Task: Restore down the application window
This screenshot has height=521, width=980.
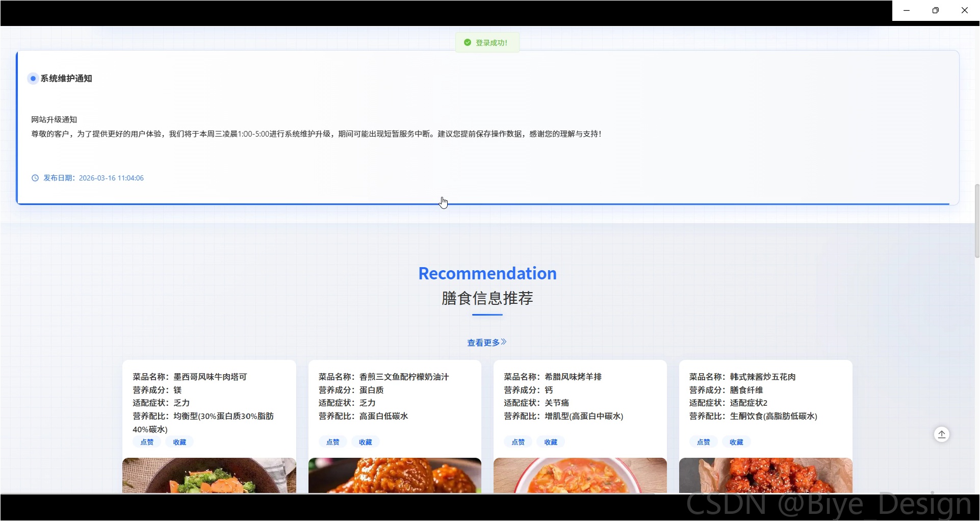Action: [936, 10]
